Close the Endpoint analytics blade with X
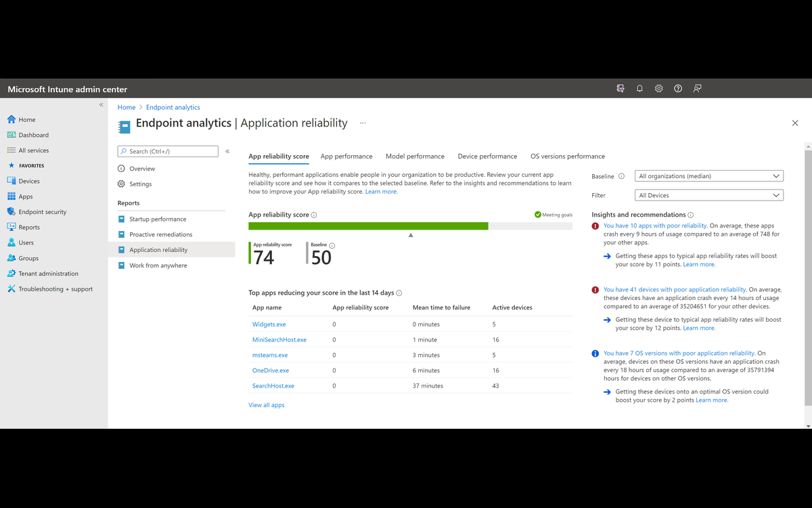 tap(795, 123)
